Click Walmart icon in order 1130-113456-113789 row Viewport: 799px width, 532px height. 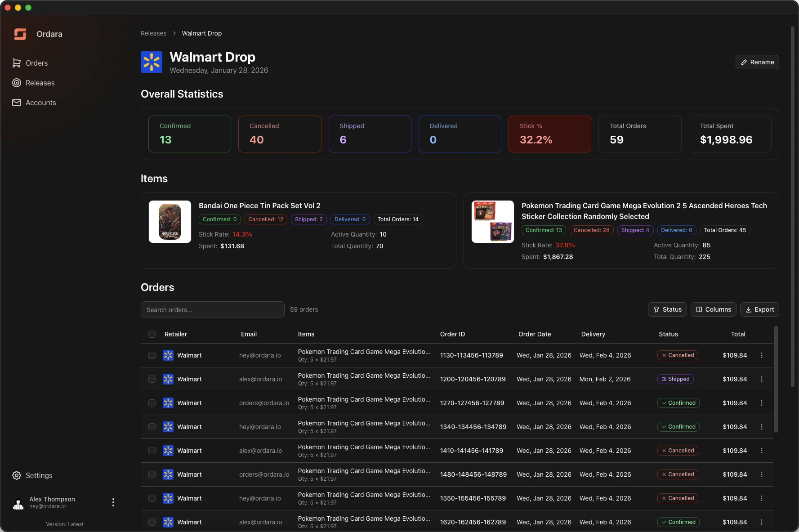[168, 355]
